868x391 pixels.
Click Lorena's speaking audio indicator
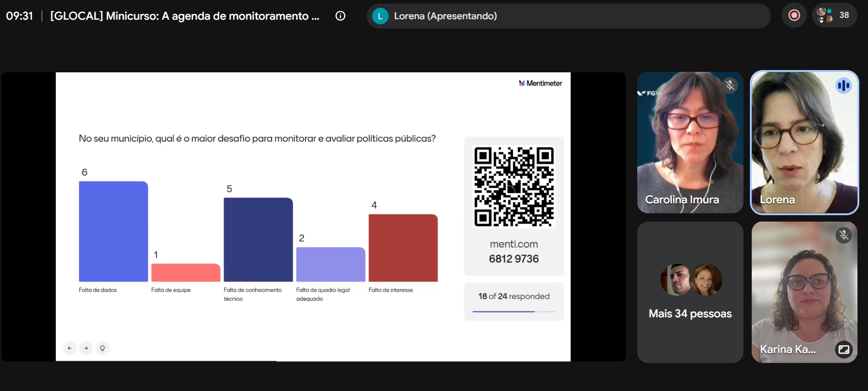coord(843,86)
